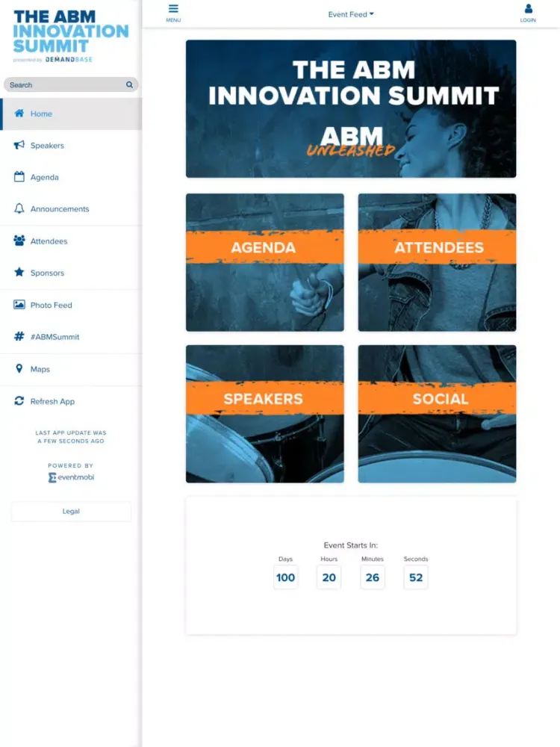
Task: Open Photo Feed sidebar item
Action: point(71,306)
